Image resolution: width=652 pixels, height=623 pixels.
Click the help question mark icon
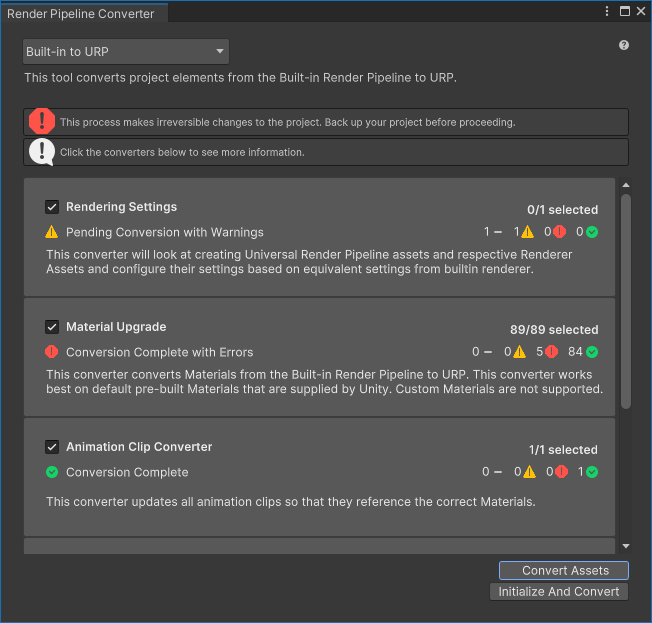pyautogui.click(x=624, y=45)
